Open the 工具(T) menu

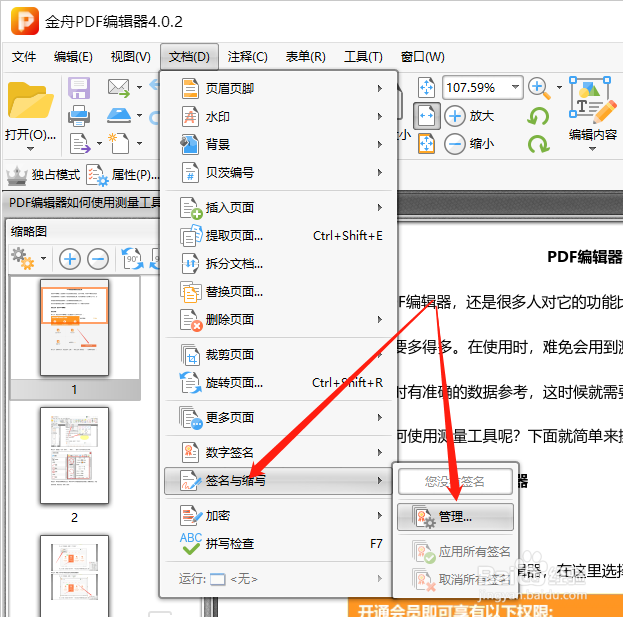point(363,57)
